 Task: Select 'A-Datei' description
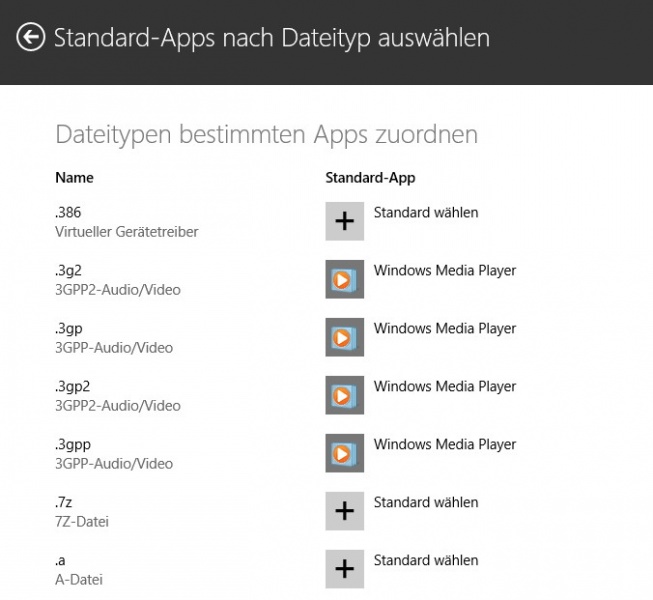click(79, 580)
